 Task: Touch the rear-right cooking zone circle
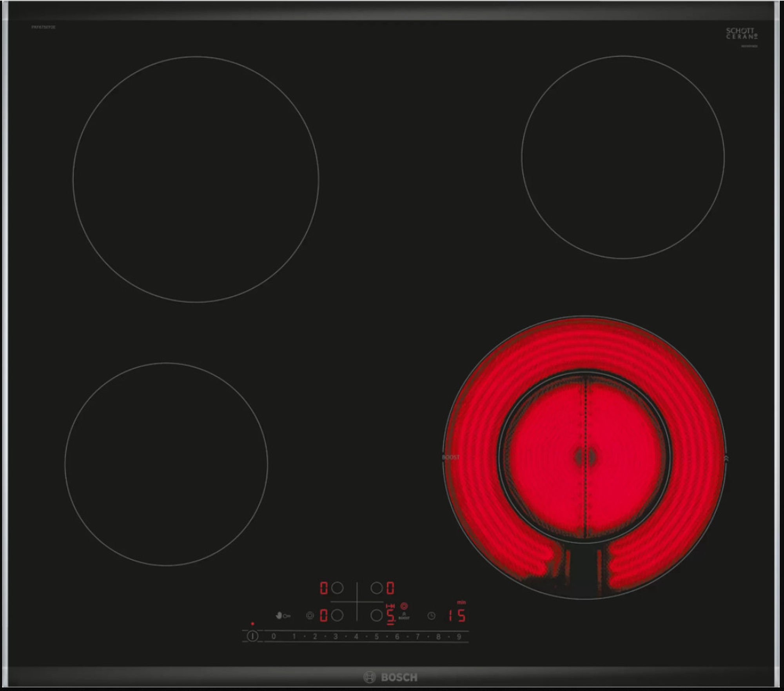point(623,157)
